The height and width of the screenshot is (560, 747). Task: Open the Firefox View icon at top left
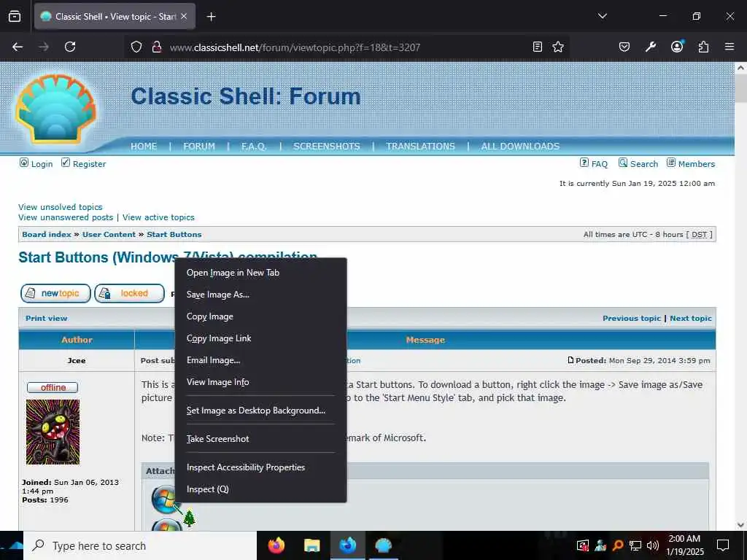tap(15, 16)
